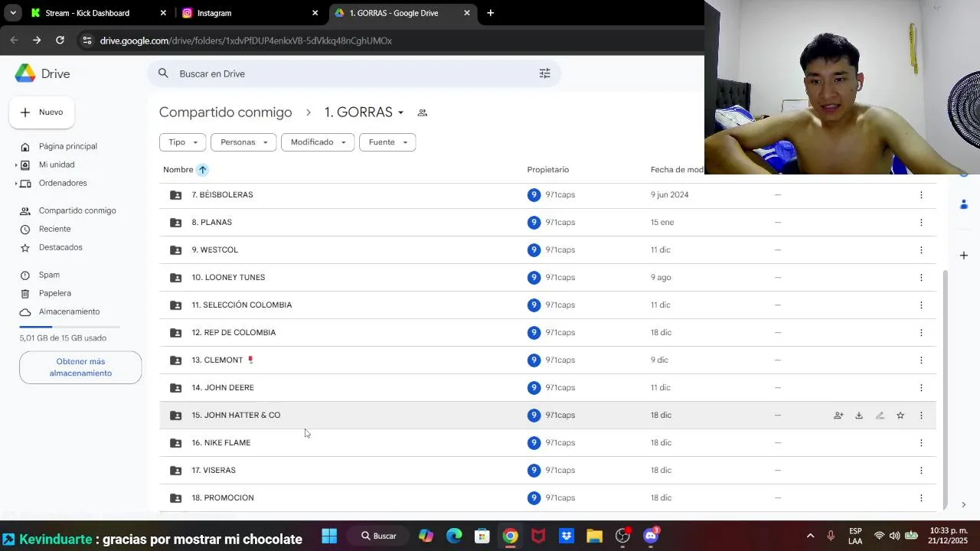Click the Contacts side panel icon
980x551 pixels.
click(964, 204)
